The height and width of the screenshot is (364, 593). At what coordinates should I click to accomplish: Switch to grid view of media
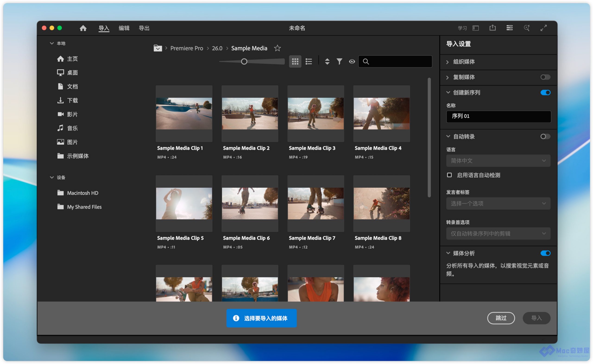295,62
